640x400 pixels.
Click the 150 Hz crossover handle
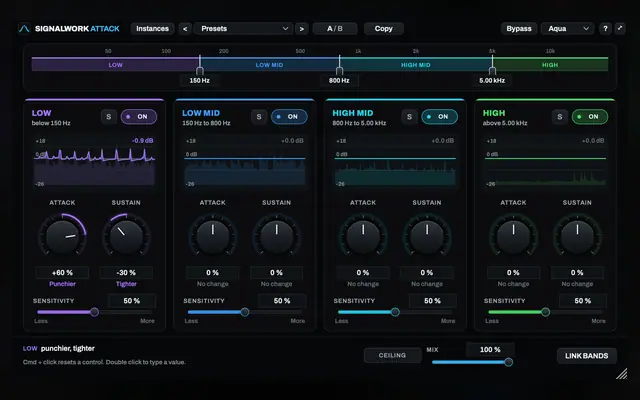coord(200,70)
